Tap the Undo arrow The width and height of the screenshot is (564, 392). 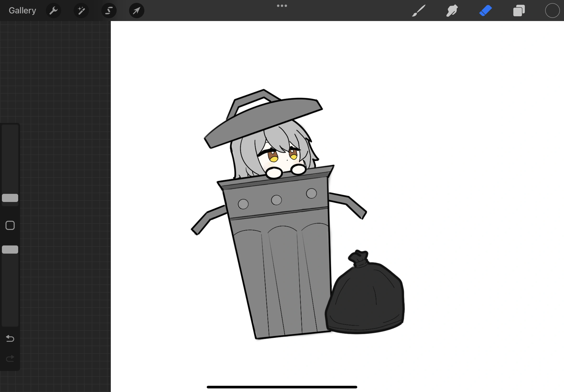pyautogui.click(x=10, y=338)
